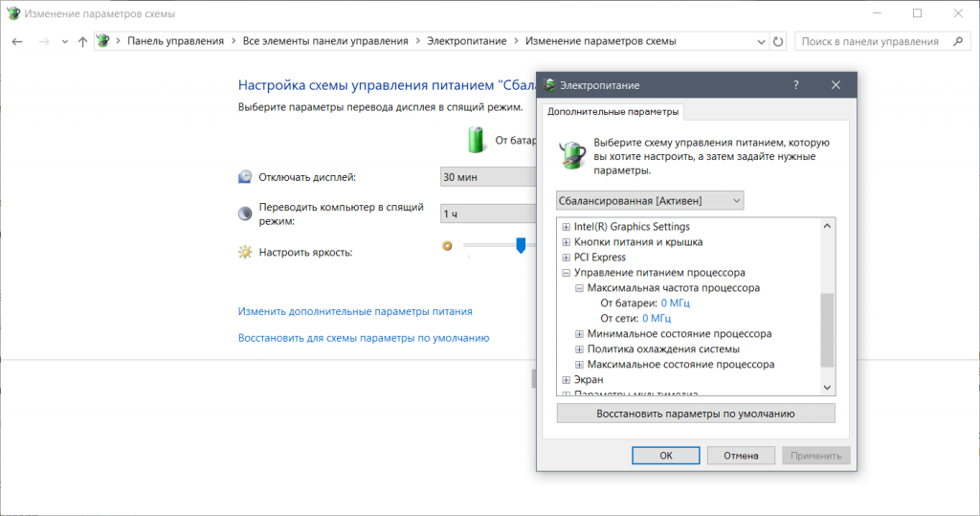Click the sleep mode moon icon

point(245,213)
